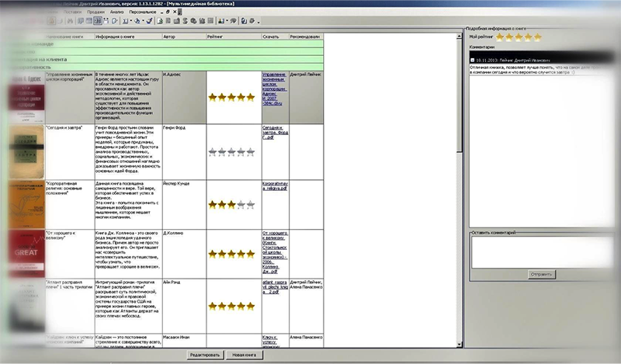Click the paintbrush toolbar icon

149,21
